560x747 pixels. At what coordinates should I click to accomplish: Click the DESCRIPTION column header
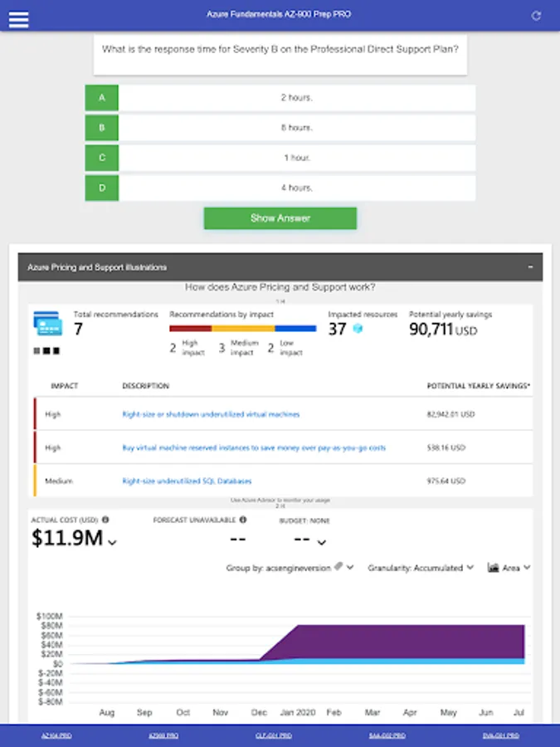click(x=145, y=386)
